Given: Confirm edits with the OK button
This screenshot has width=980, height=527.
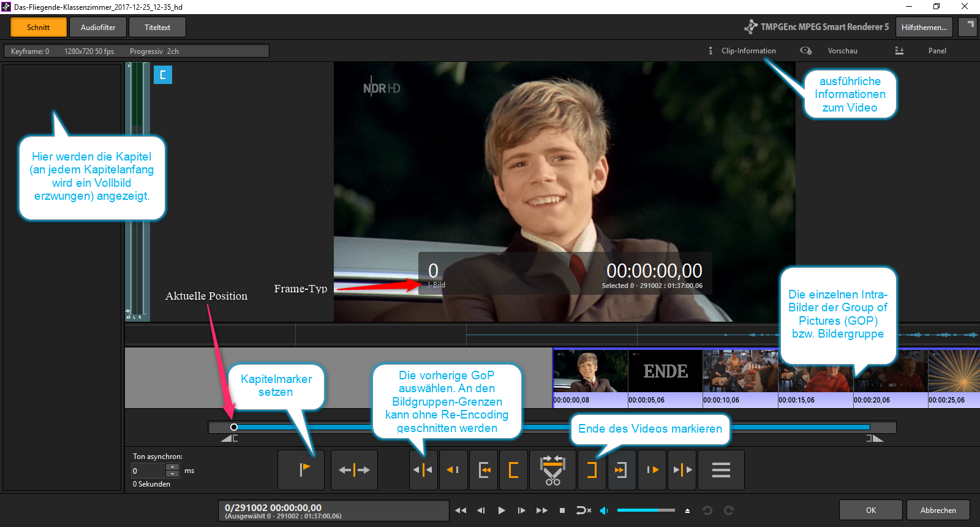Looking at the screenshot, I should coord(870,510).
